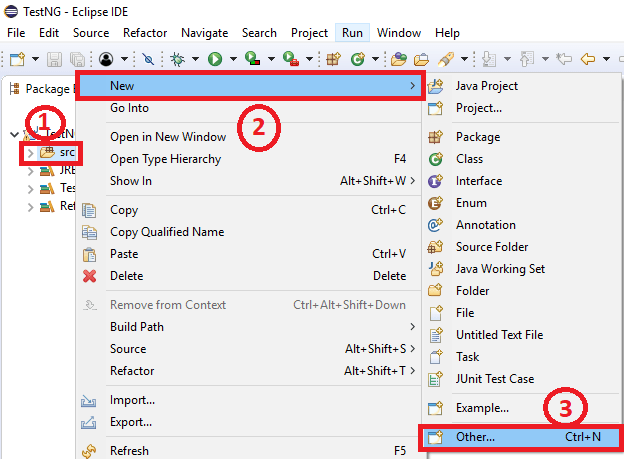Screen dimensions: 624x459
Task: Click Delete with red X icon
Action: [x=248, y=275]
